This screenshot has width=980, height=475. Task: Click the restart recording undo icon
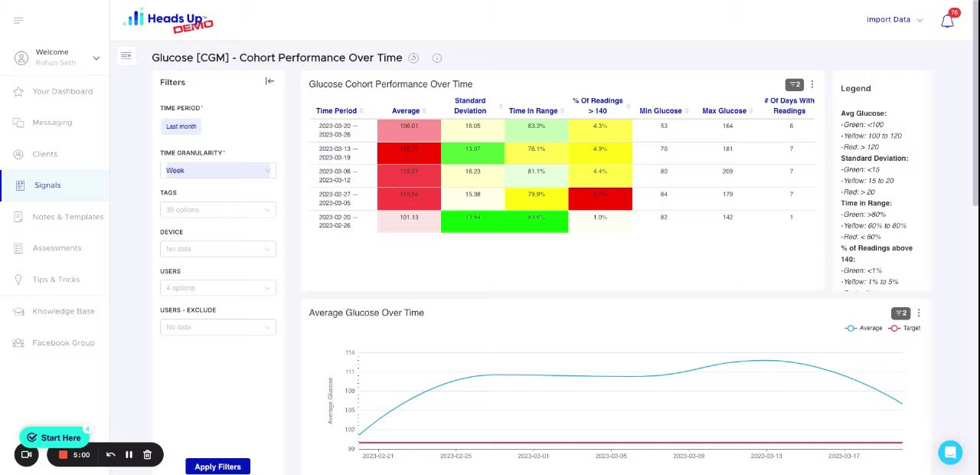110,454
